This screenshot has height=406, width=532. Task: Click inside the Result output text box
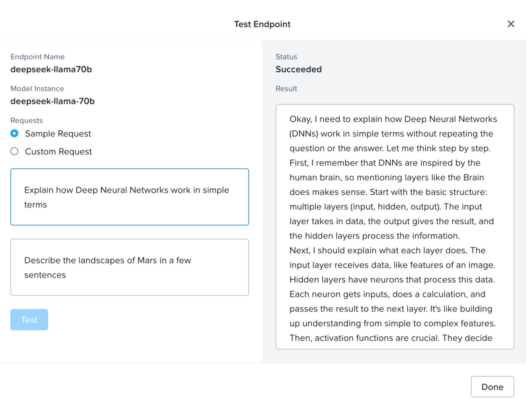[394, 227]
